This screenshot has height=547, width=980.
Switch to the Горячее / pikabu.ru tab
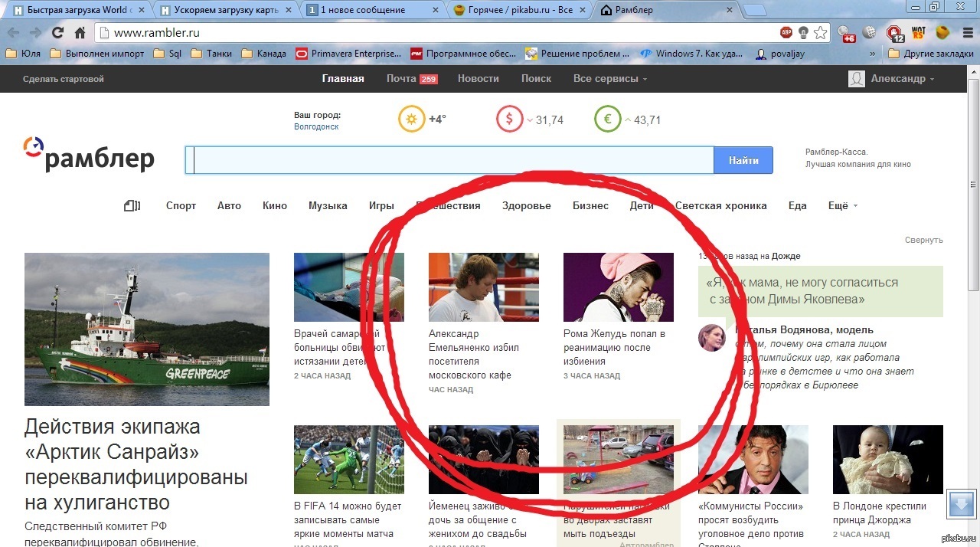coord(521,11)
